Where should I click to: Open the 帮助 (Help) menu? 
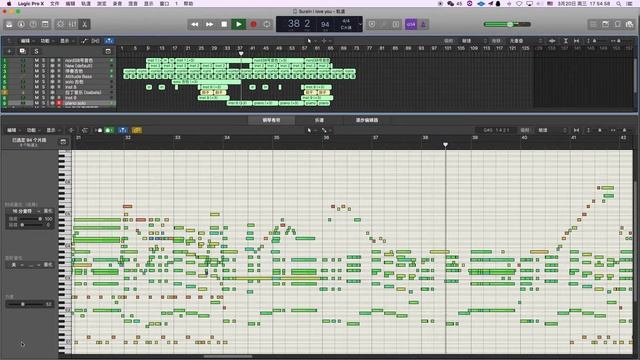pos(188,3)
